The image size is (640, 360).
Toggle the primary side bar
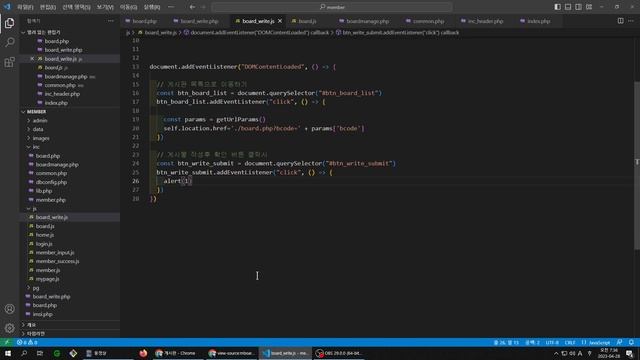coord(558,7)
